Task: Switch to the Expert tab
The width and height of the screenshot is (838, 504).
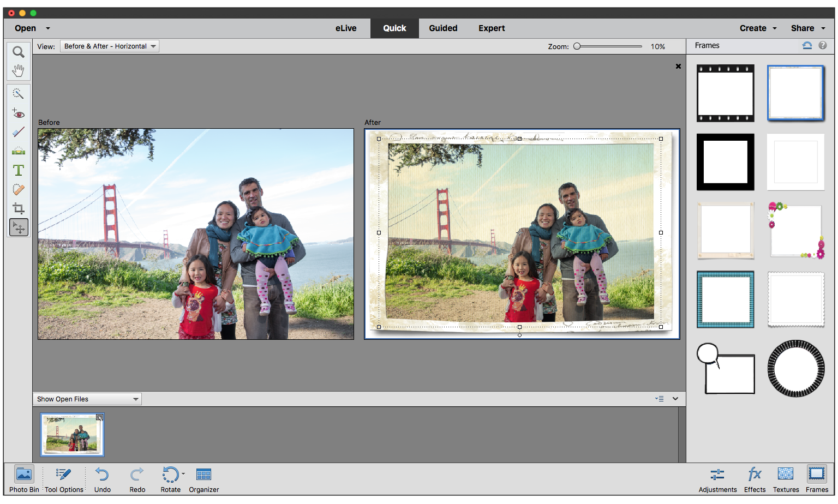Action: point(492,28)
